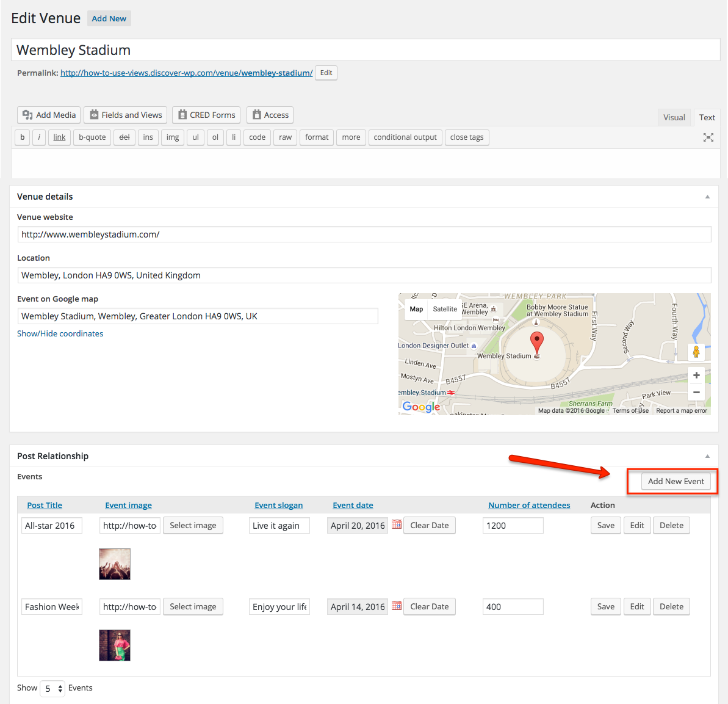
Task: Click Add Media button
Action: pos(49,115)
